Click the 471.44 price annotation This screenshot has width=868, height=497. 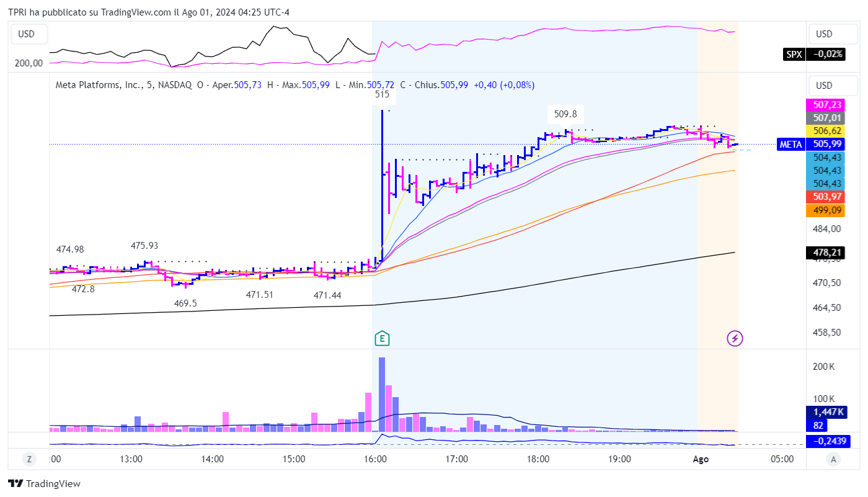tap(327, 295)
